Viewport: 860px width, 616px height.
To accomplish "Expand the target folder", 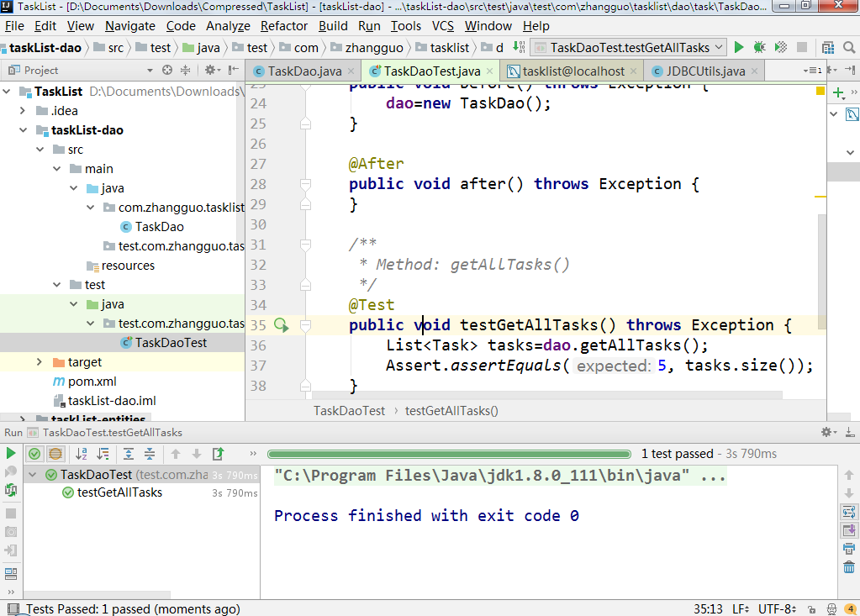I will [x=39, y=361].
